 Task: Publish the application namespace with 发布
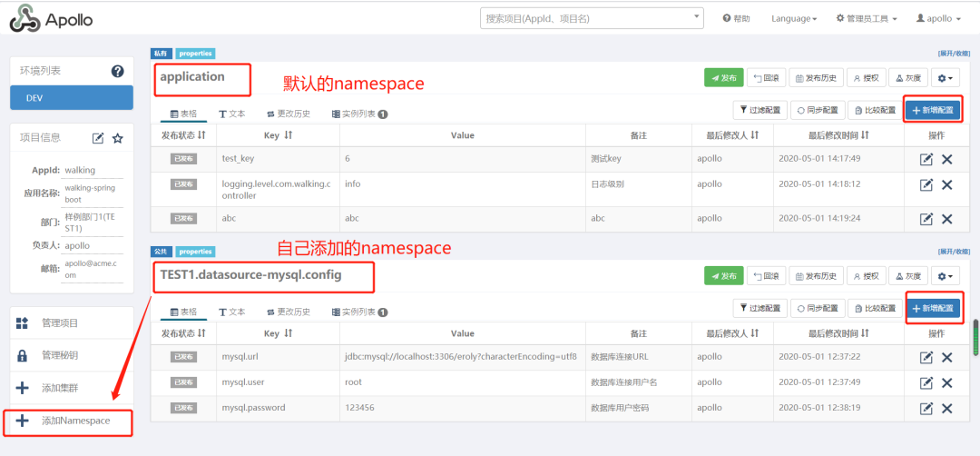724,78
